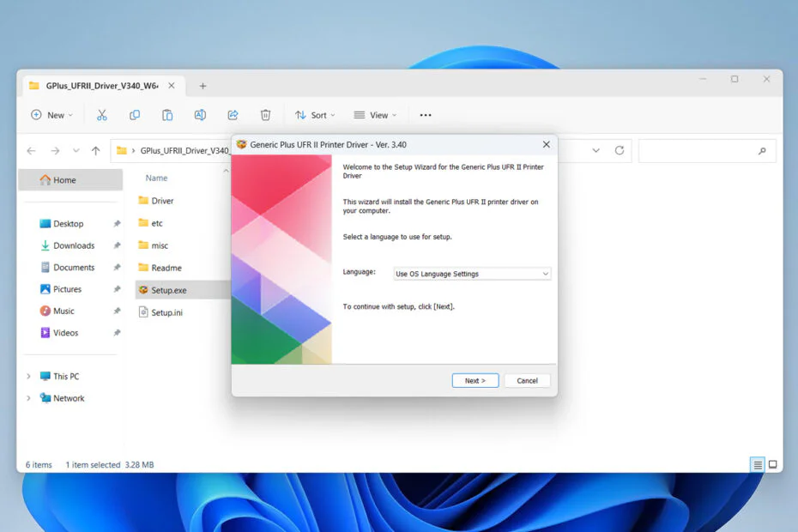The image size is (798, 532).
Task: Open the Sort options dropdown
Action: pos(315,115)
